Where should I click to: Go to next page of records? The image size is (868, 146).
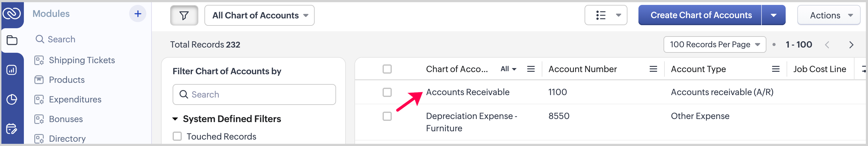[x=851, y=44]
